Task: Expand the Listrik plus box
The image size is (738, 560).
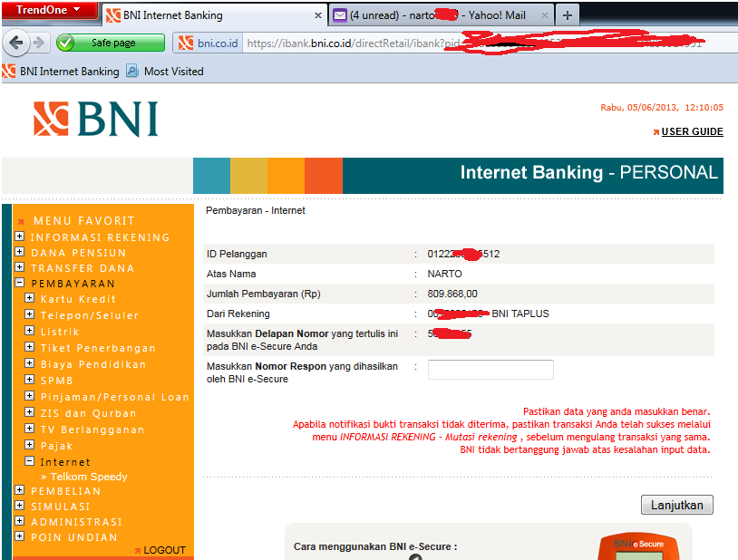Action: 30,331
